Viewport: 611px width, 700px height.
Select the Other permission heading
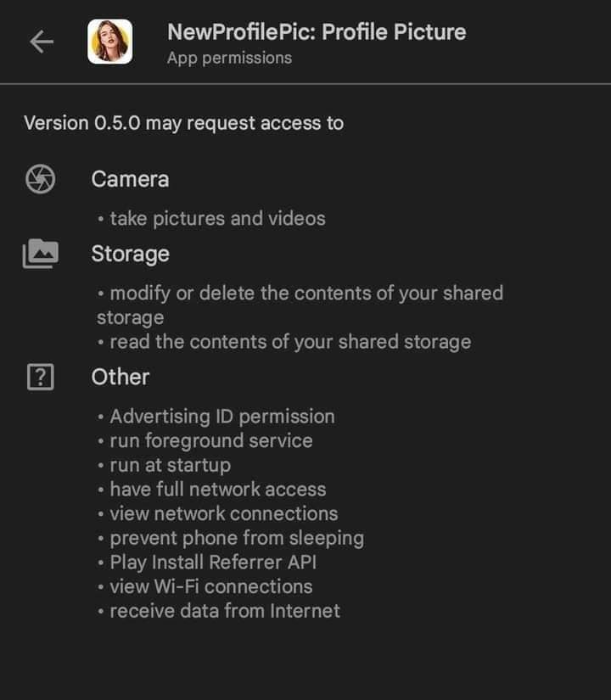coord(121,377)
